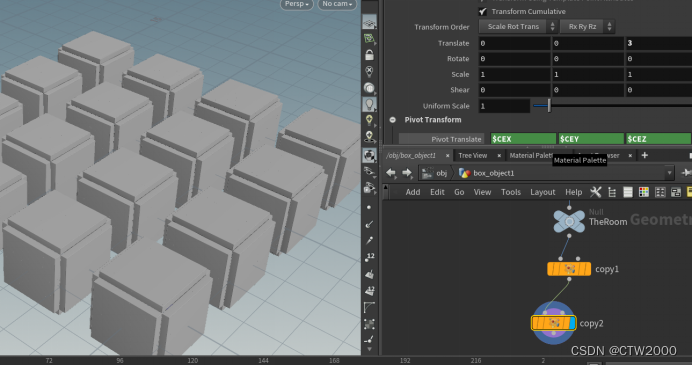Select the copy1 node
Image resolution: width=693 pixels, height=366 pixels.
click(569, 269)
